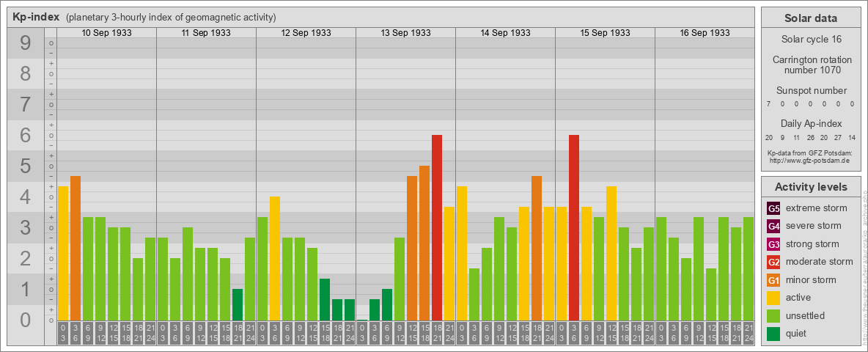Click the G3 strong storm color swatch

click(773, 244)
